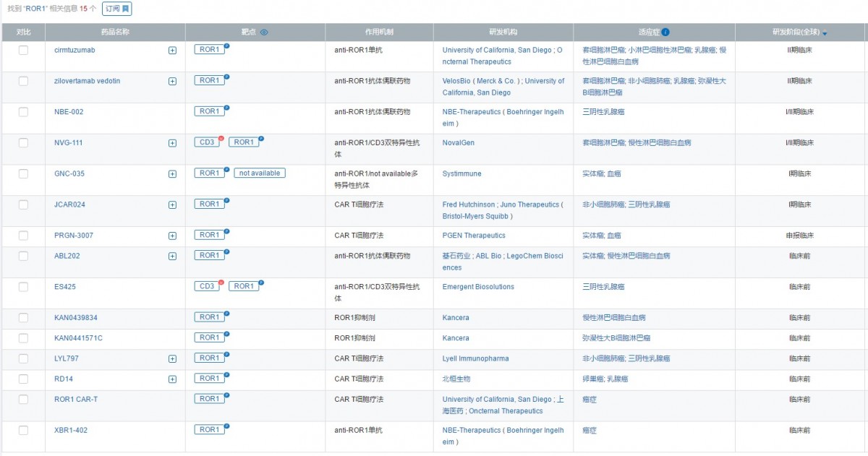This screenshot has width=868, height=456.
Task: Click ROR1 tag in PRGN-3007 row
Action: coord(210,235)
